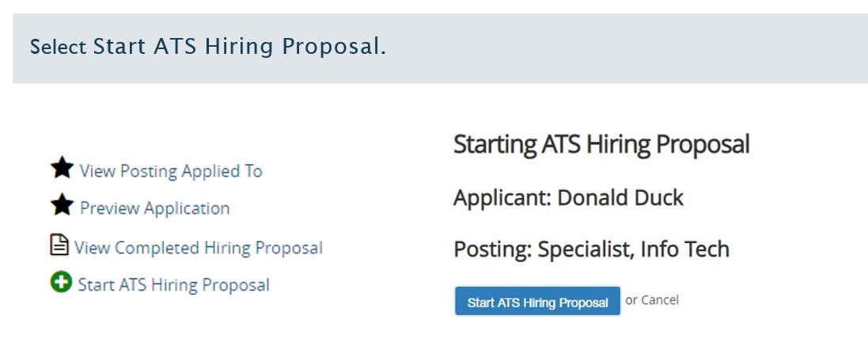Click the posting title Specialist, Info Tech
The height and width of the screenshot is (343, 868).
(x=633, y=250)
